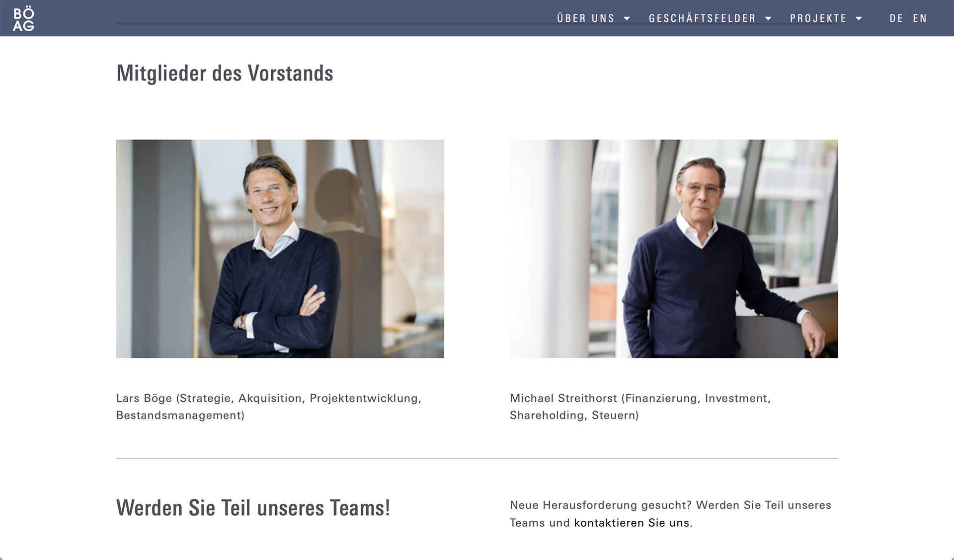Switch language to DE
Viewport: 954px width, 560px height.
pos(896,18)
